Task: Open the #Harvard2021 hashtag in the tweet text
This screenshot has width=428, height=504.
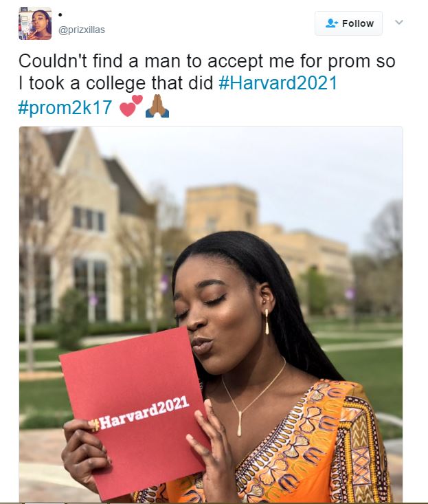Action: [278, 83]
